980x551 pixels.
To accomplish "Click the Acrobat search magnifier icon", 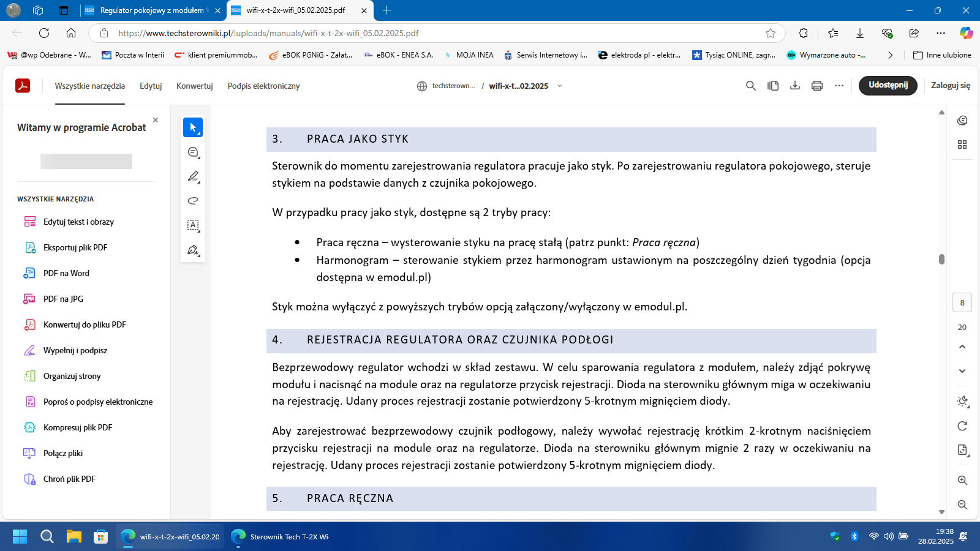I will click(x=751, y=86).
